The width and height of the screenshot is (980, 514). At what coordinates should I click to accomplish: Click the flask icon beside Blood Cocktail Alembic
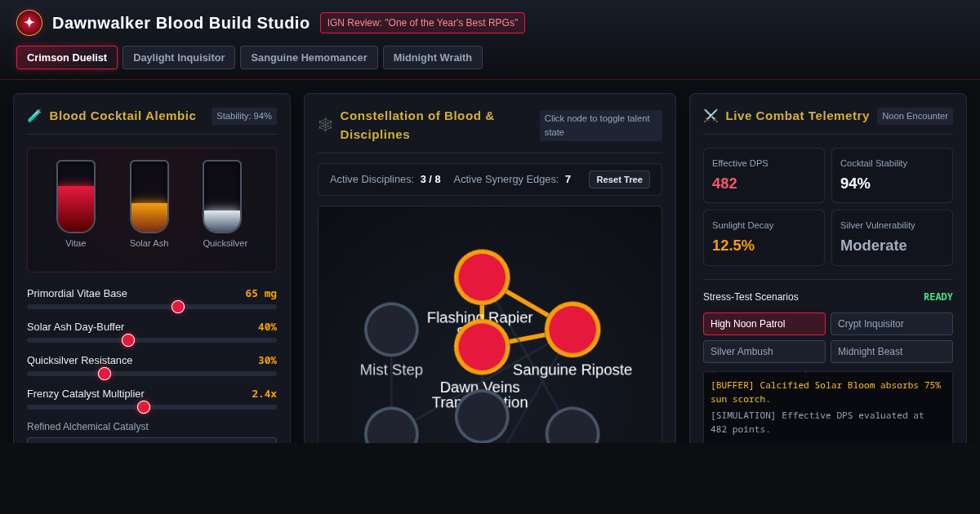(34, 116)
